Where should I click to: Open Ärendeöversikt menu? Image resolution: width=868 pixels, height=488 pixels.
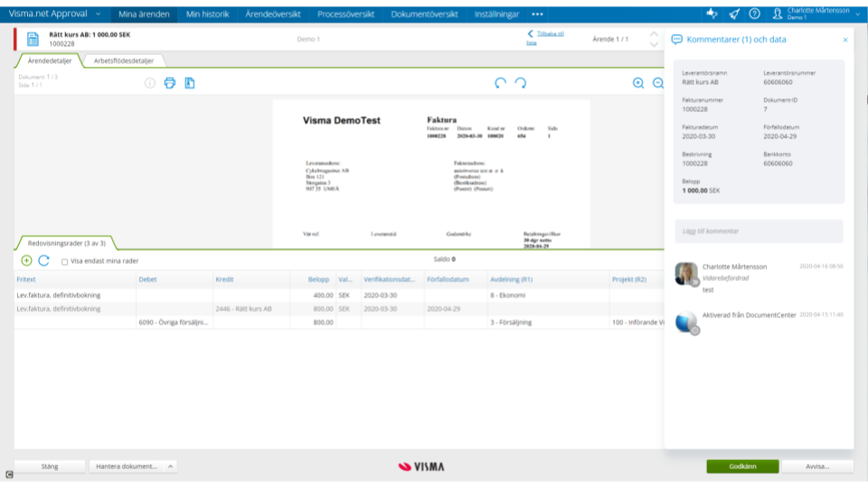pyautogui.click(x=273, y=14)
